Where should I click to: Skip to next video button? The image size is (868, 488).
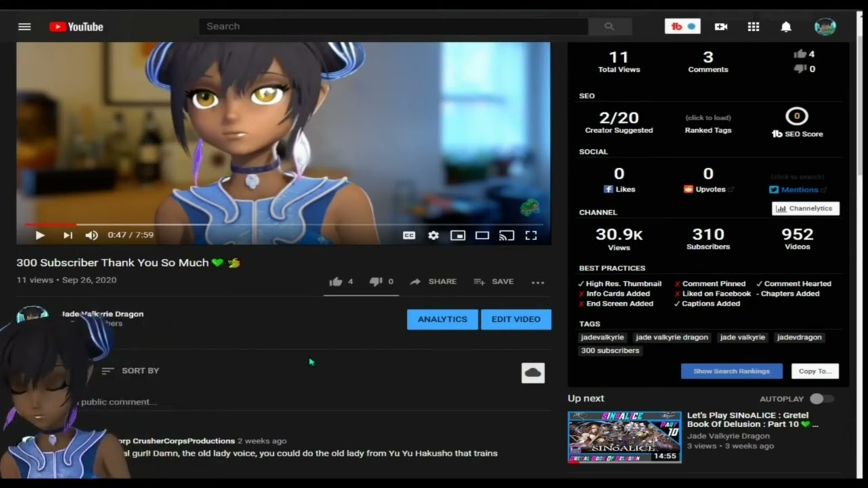68,235
